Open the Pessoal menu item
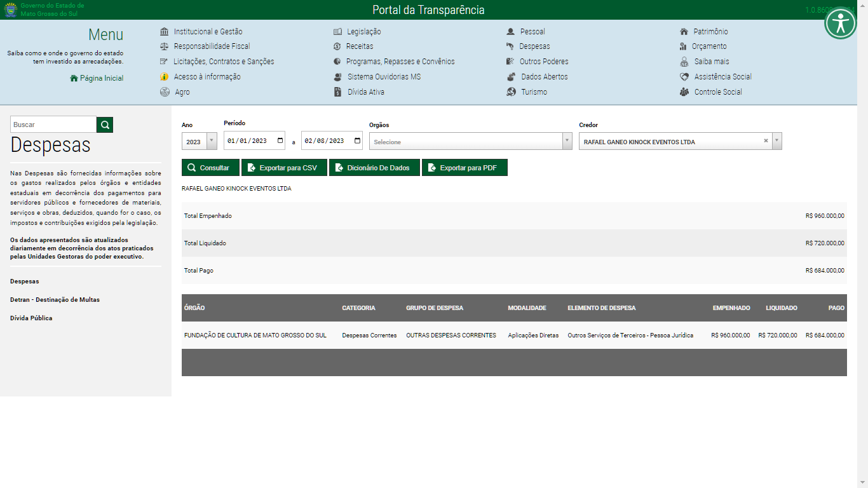This screenshot has height=488, width=868. (532, 32)
